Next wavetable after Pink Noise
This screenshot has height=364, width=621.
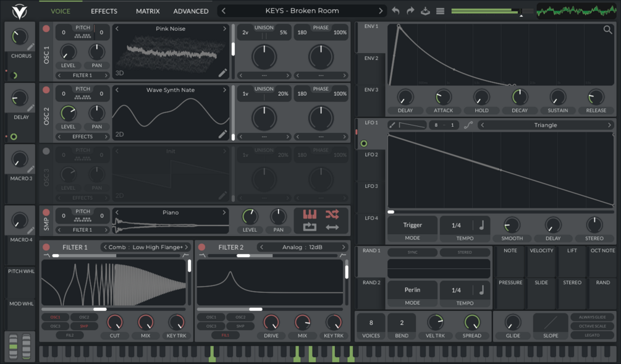[224, 28]
